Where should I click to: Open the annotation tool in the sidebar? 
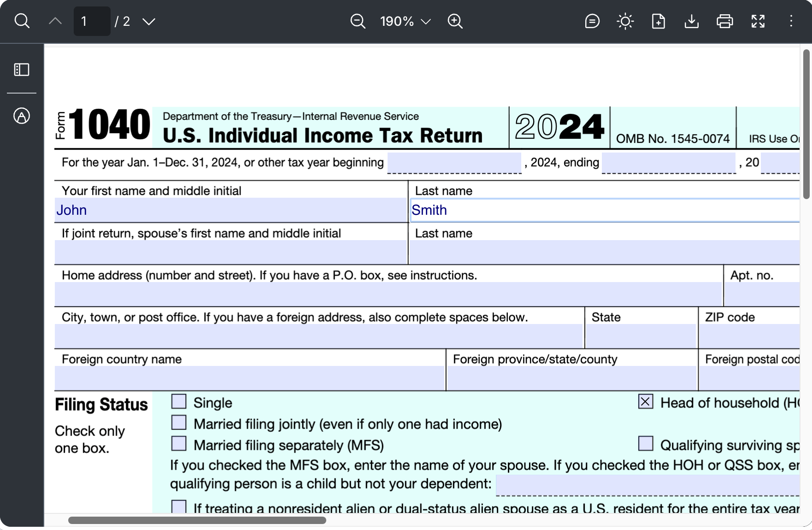(x=22, y=116)
